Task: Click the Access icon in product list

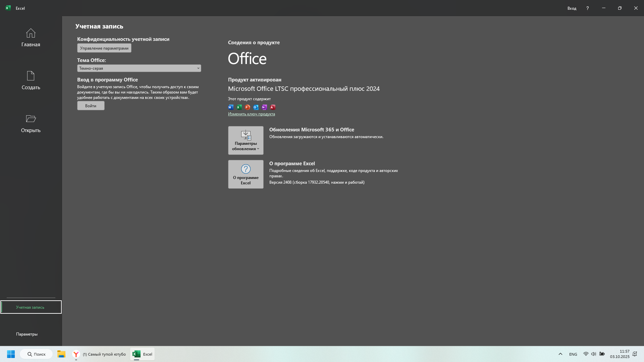Action: point(273,107)
